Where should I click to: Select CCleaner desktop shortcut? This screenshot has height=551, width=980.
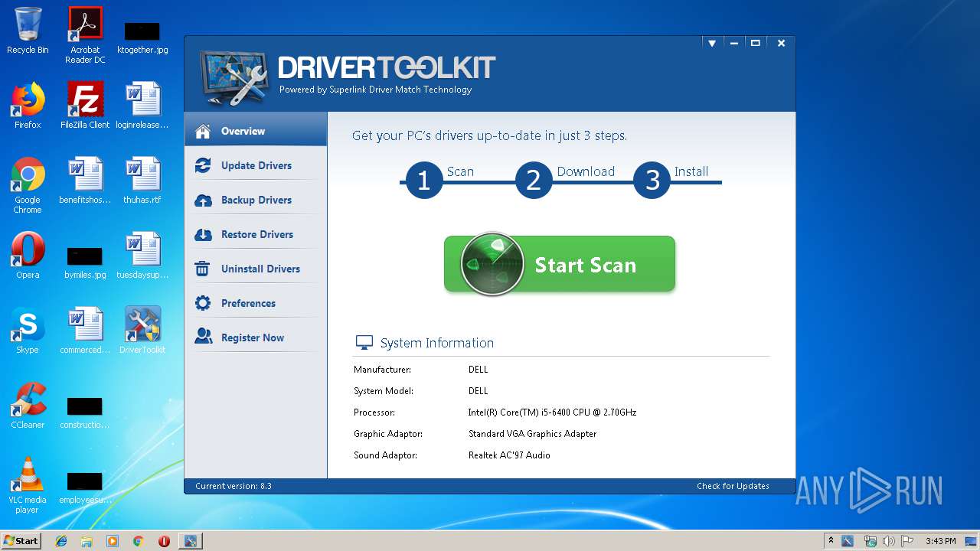tap(28, 406)
